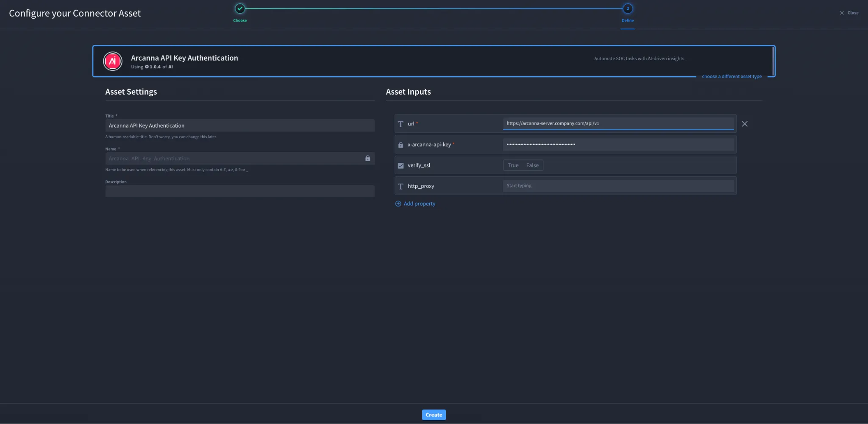Click the plus icon for Add property

[398, 204]
